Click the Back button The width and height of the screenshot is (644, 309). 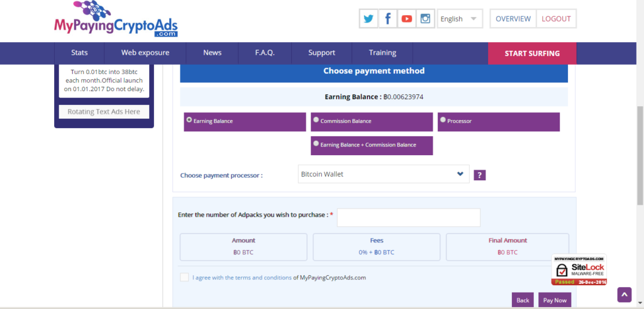click(x=523, y=300)
